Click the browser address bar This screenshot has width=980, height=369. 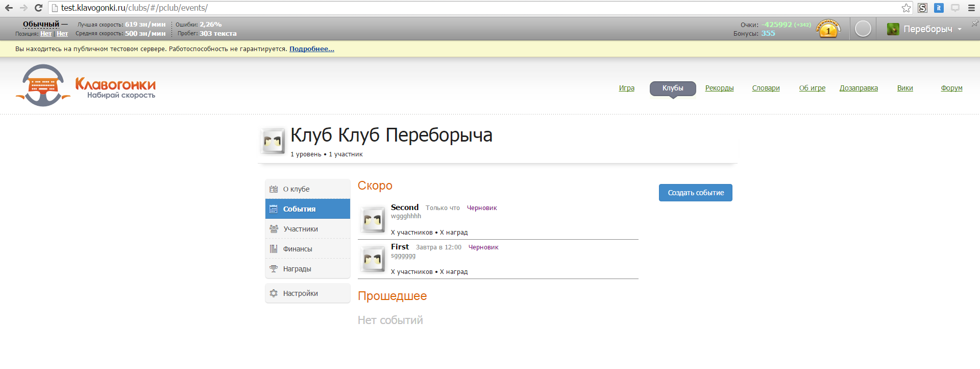point(459,8)
